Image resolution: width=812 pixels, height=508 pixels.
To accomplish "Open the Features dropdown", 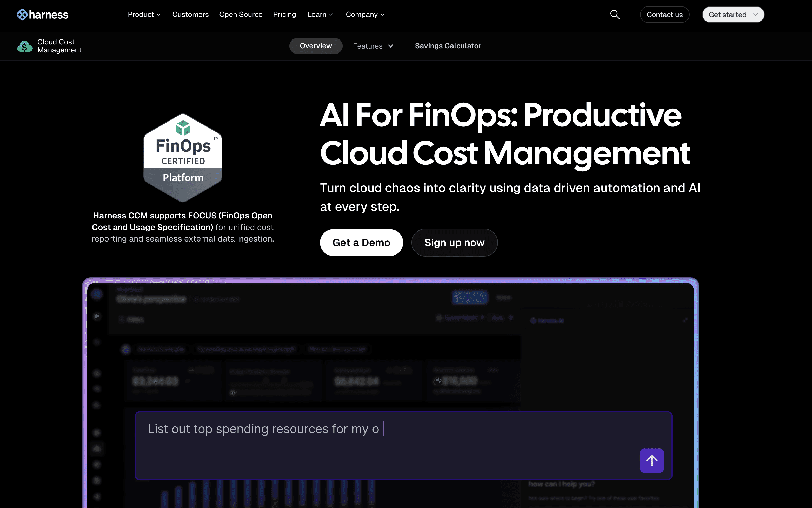I will pyautogui.click(x=373, y=46).
